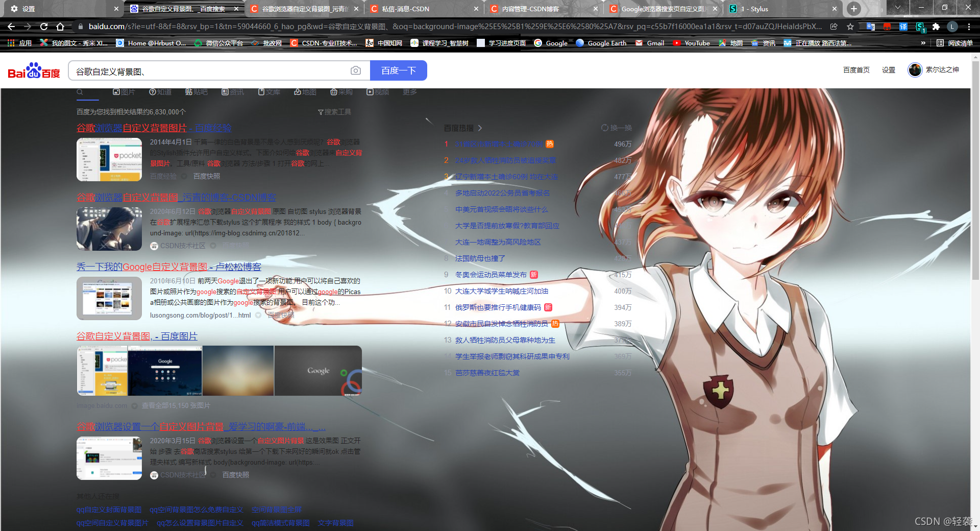Click hot search 冬奥会运动员菜单发布
Screen dimensions: 980x531
(491, 275)
